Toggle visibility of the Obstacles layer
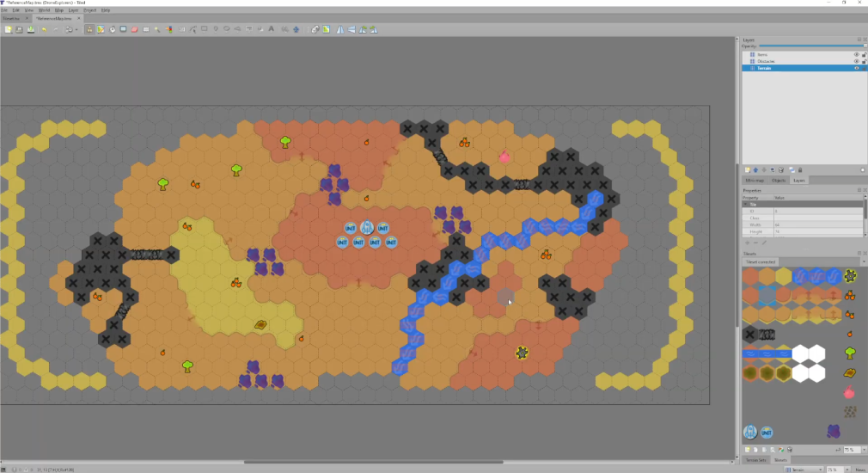This screenshot has height=473, width=868. [x=856, y=61]
